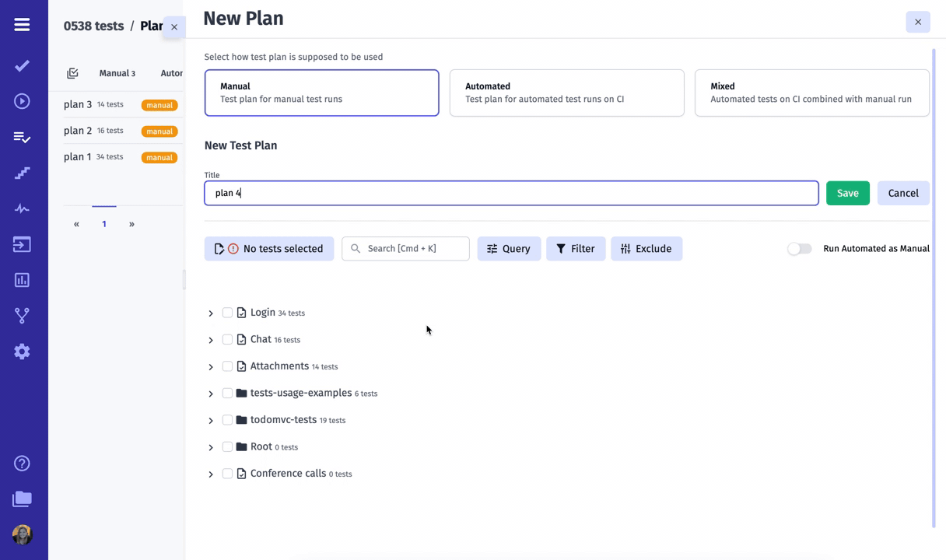Image resolution: width=946 pixels, height=560 pixels.
Task: Open the Pulse activity icon in sidebar
Action: (x=22, y=208)
